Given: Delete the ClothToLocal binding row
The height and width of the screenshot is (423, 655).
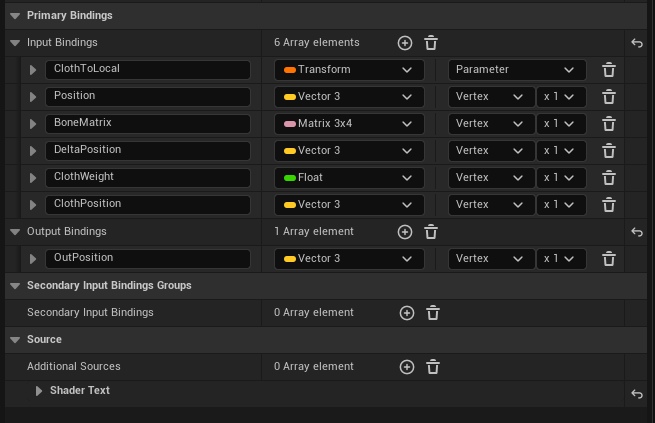Looking at the screenshot, I should pos(608,70).
